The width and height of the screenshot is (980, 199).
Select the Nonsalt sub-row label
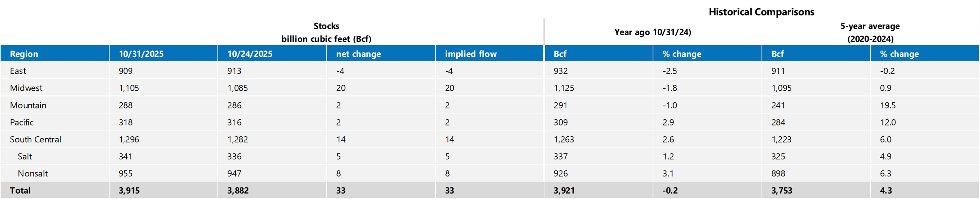pyautogui.click(x=33, y=174)
